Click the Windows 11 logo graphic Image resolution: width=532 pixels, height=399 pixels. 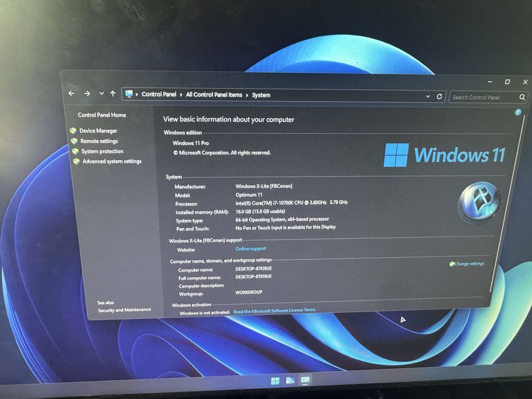444,155
